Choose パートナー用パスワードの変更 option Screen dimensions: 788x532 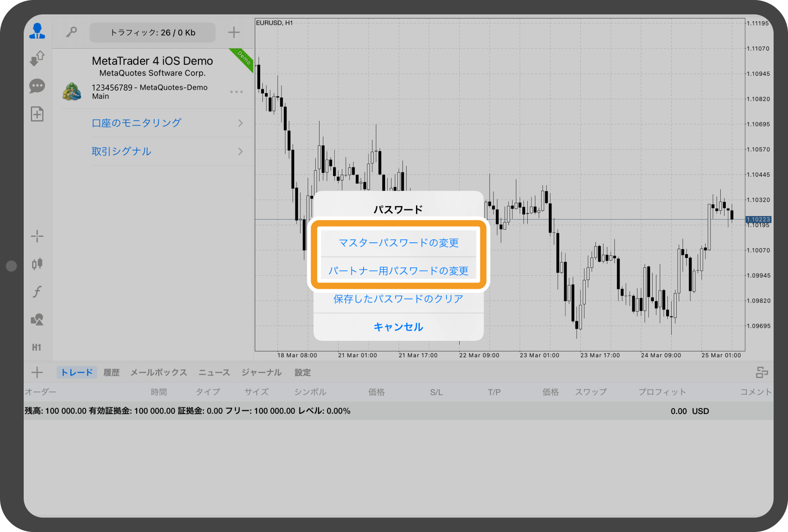coord(398,271)
